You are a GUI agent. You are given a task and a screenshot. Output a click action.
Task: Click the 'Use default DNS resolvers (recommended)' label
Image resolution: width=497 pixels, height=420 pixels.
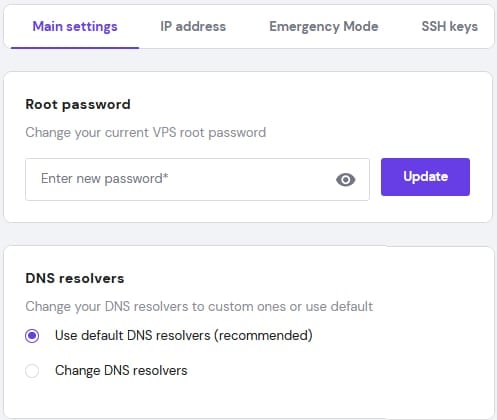point(184,335)
